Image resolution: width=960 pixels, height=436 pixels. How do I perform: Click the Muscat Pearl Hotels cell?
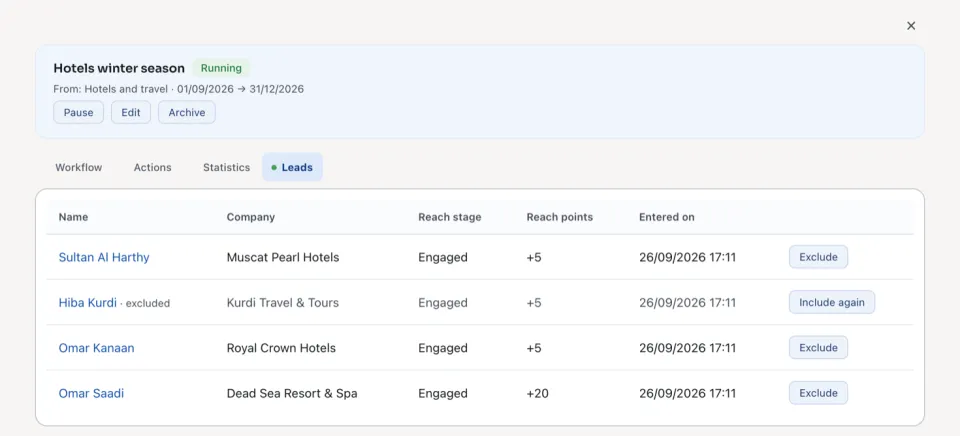[283, 257]
